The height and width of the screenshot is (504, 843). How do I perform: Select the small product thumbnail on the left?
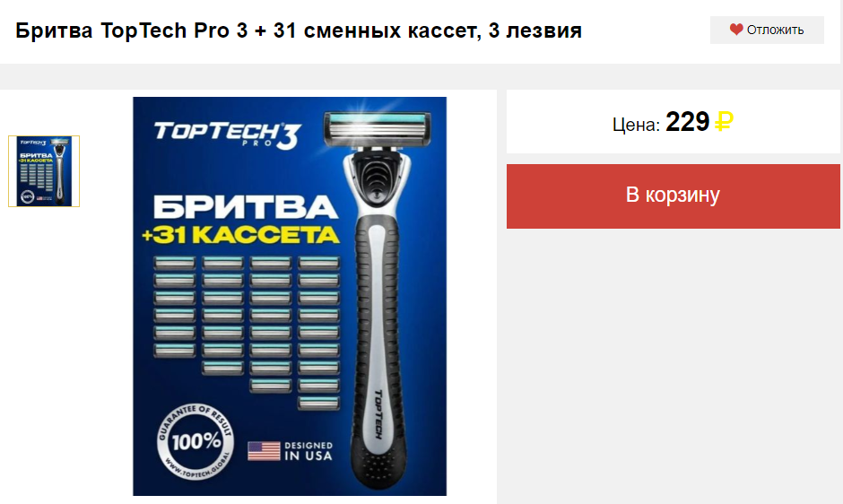click(x=44, y=171)
